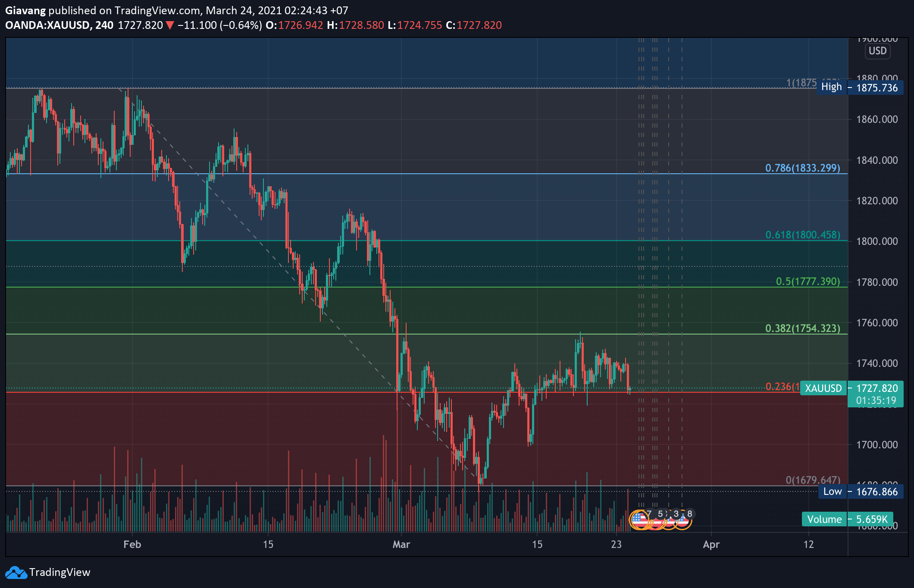Click the 1740.000 price axis label
The width and height of the screenshot is (914, 588).
pos(877,363)
